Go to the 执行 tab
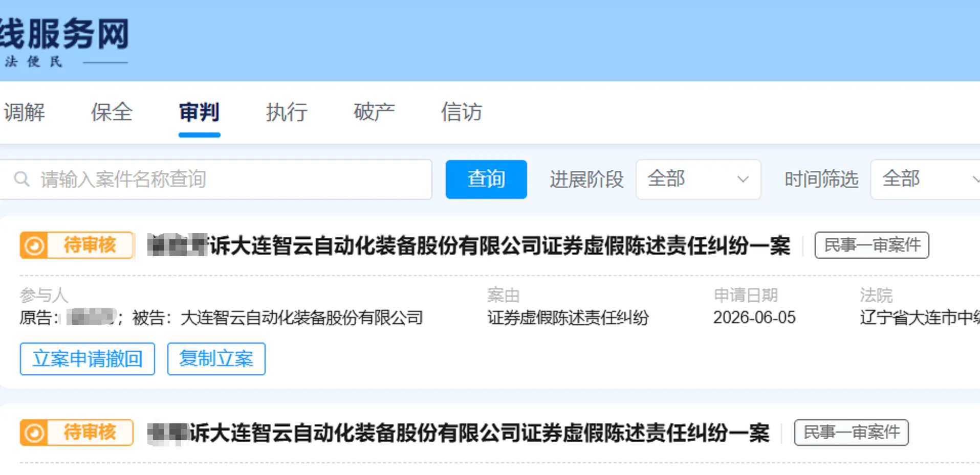 (x=287, y=112)
